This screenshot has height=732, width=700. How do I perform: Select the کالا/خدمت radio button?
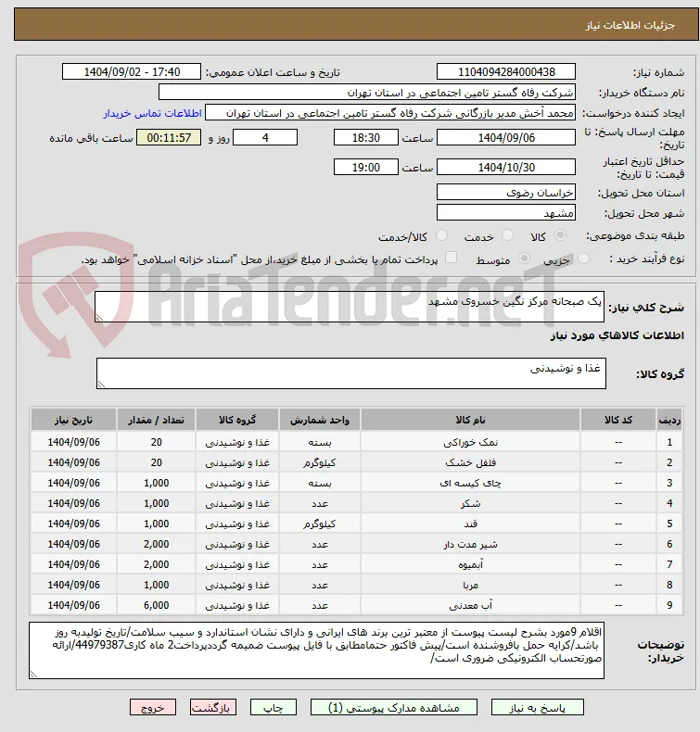[441, 235]
